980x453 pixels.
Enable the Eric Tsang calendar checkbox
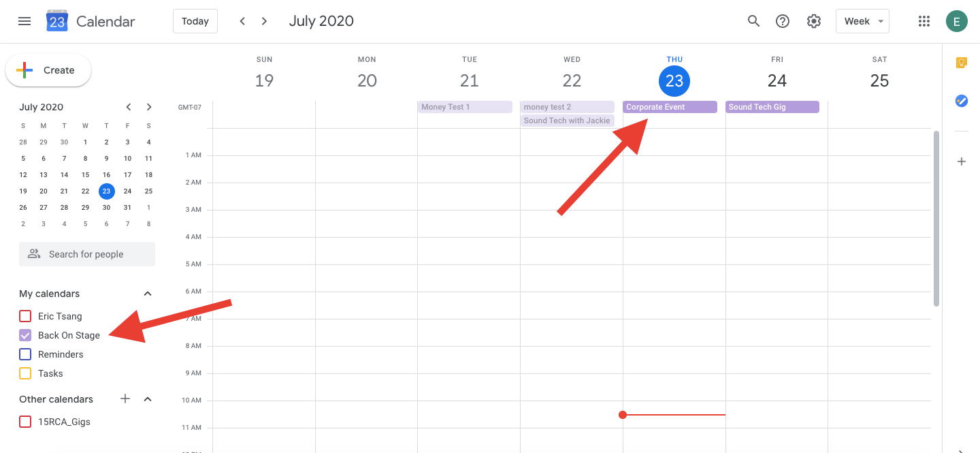click(x=25, y=316)
